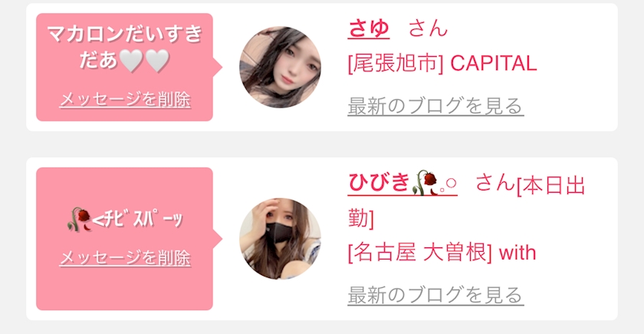Image resolution: width=644 pixels, height=334 pixels.
Task: Open さゆ's profile via name link
Action: point(369,29)
